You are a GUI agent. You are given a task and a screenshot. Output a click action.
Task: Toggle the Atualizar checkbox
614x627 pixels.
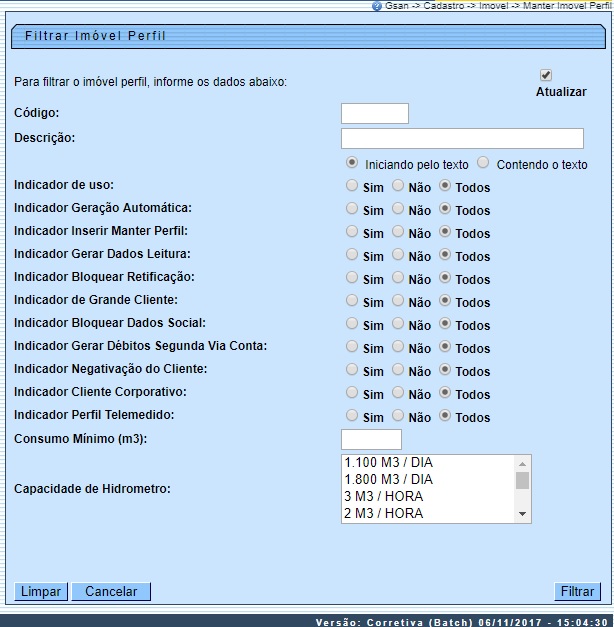point(546,75)
